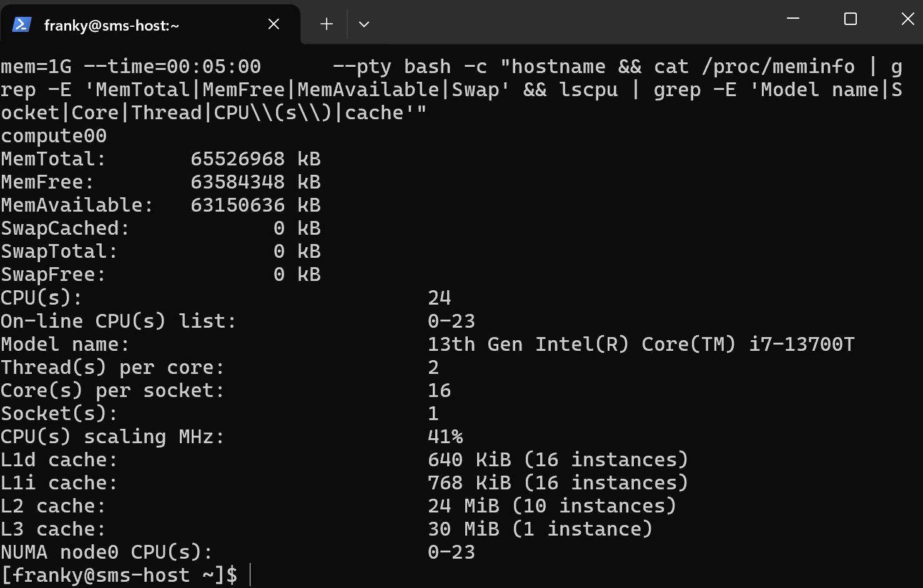
Task: Click the 41% CPU scaling value
Action: pos(445,437)
